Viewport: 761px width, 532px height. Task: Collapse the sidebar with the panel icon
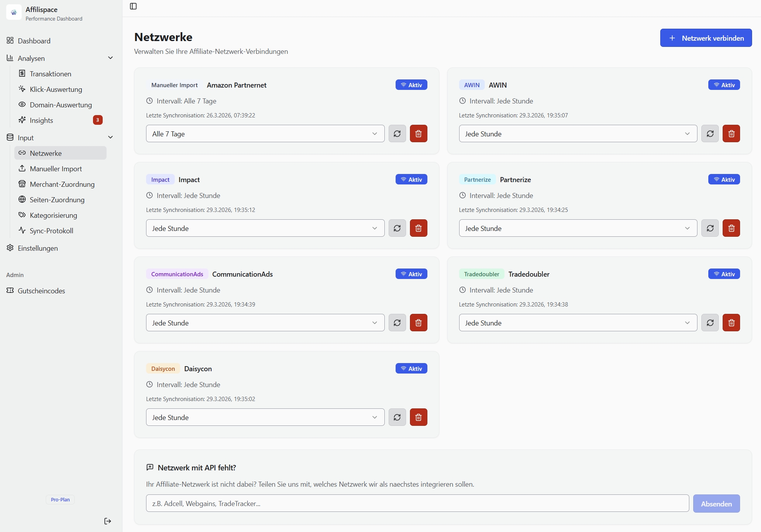(133, 6)
